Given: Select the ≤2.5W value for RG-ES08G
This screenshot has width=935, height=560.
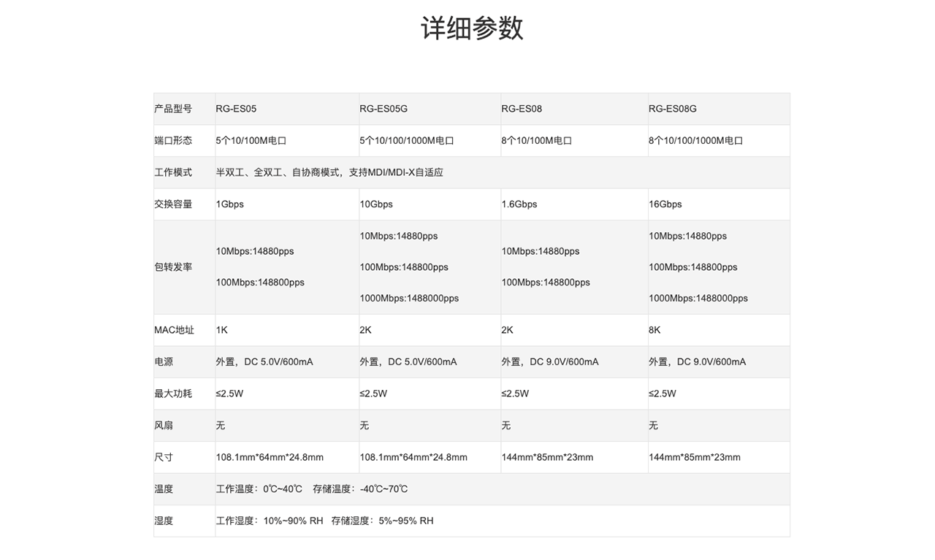Looking at the screenshot, I should (663, 394).
